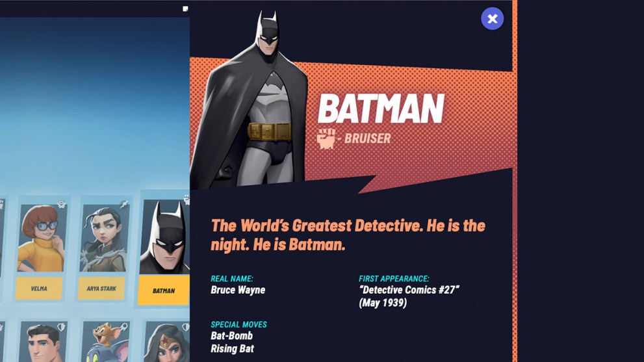Viewport: 644px width, 362px height.
Task: Click the Rising Bat special move
Action: 232,349
